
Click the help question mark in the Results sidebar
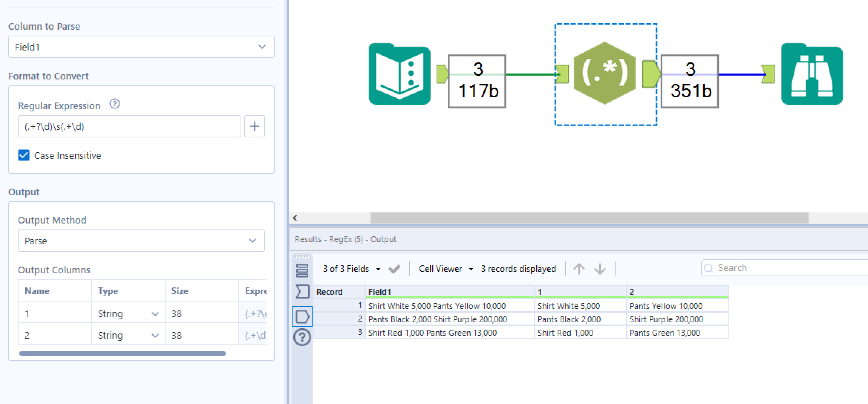point(302,337)
